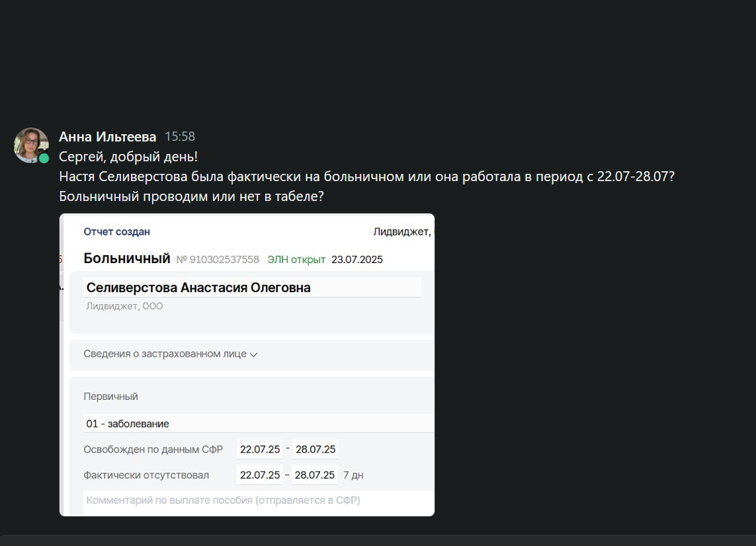Click the Первичный label
This screenshot has height=546, width=756.
pos(110,397)
